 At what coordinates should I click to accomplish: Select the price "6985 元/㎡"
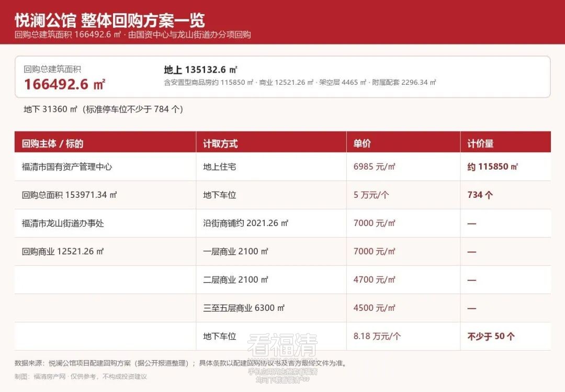tap(375, 166)
